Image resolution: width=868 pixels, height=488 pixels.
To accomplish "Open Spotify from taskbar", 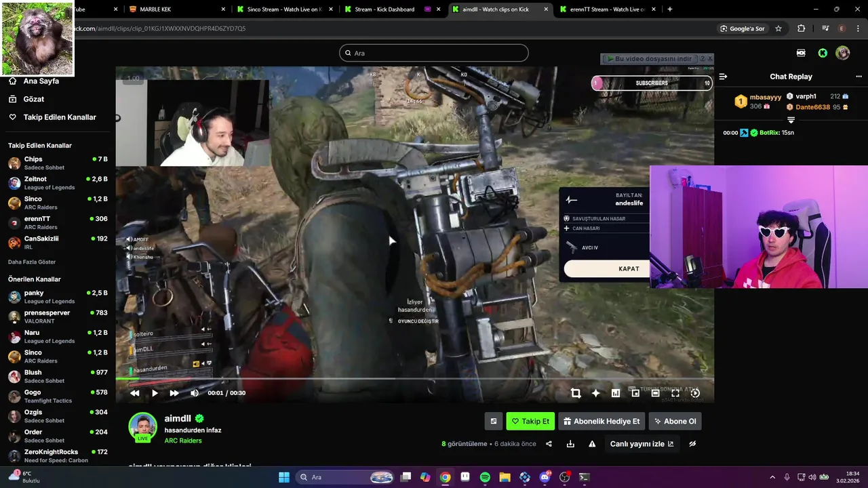I will 485,477.
